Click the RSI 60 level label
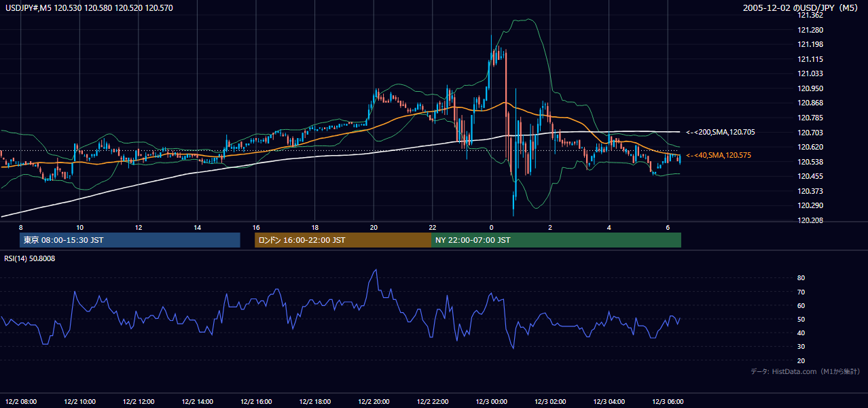 tap(801, 305)
